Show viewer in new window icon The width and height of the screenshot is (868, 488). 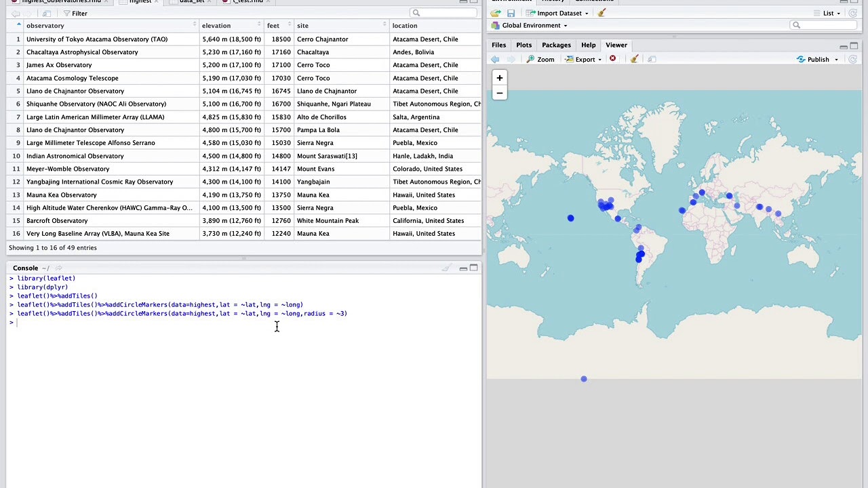click(652, 60)
